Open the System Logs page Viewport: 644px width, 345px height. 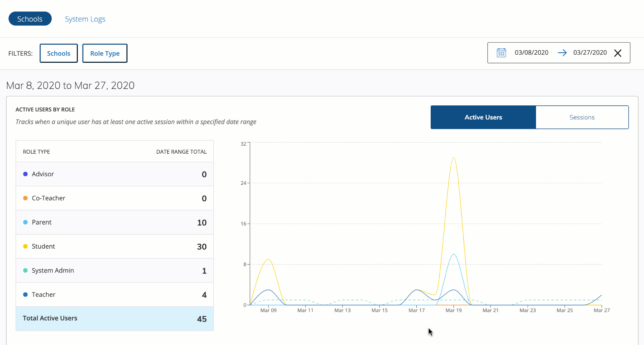pos(85,19)
